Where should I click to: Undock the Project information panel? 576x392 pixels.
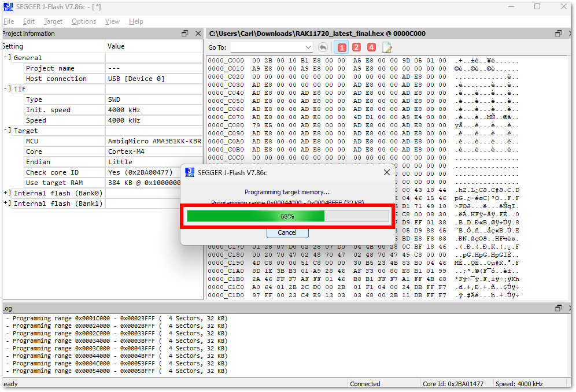point(185,34)
